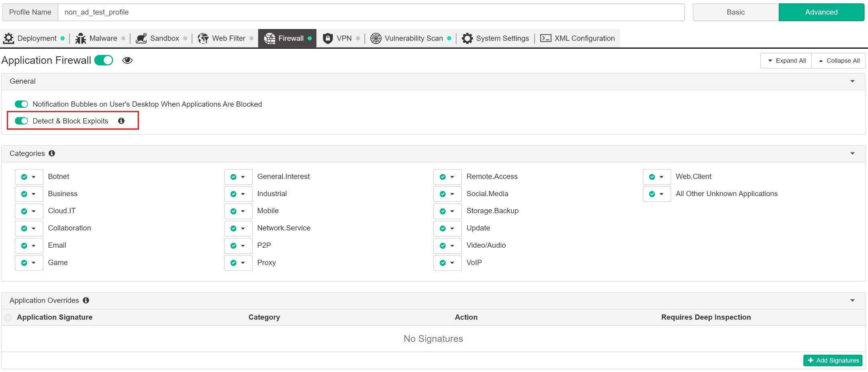Click the Web Filter globe icon
This screenshot has height=372, width=868.
click(x=203, y=38)
